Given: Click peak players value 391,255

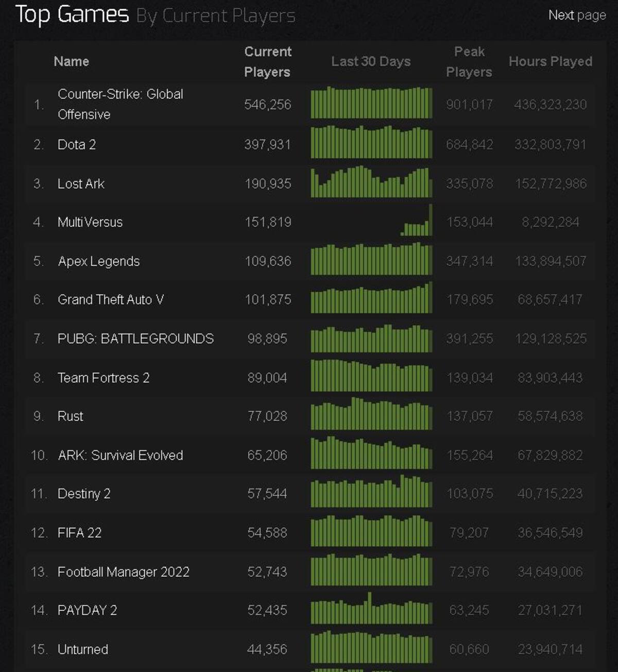Looking at the screenshot, I should click(469, 339).
